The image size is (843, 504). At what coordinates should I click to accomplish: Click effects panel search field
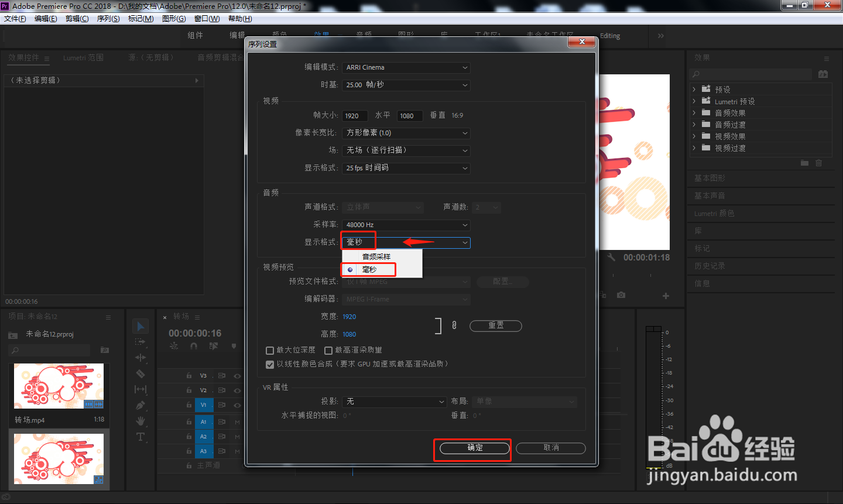[x=751, y=74]
